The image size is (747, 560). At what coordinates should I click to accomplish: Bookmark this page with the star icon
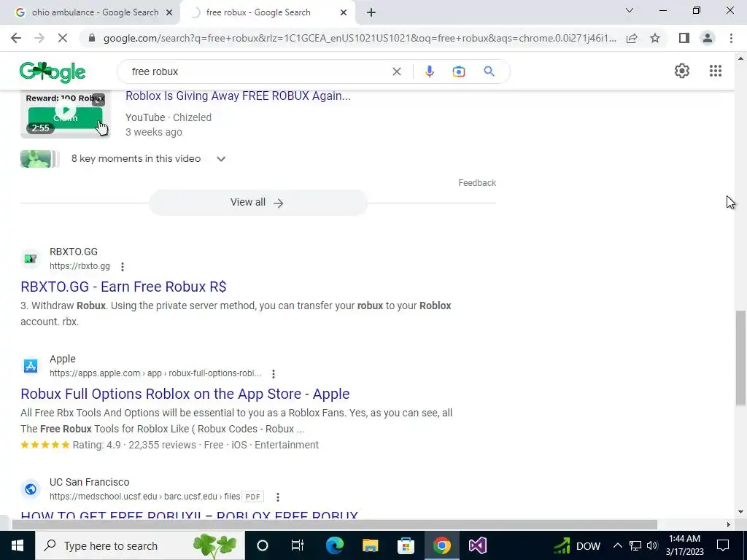(x=655, y=38)
